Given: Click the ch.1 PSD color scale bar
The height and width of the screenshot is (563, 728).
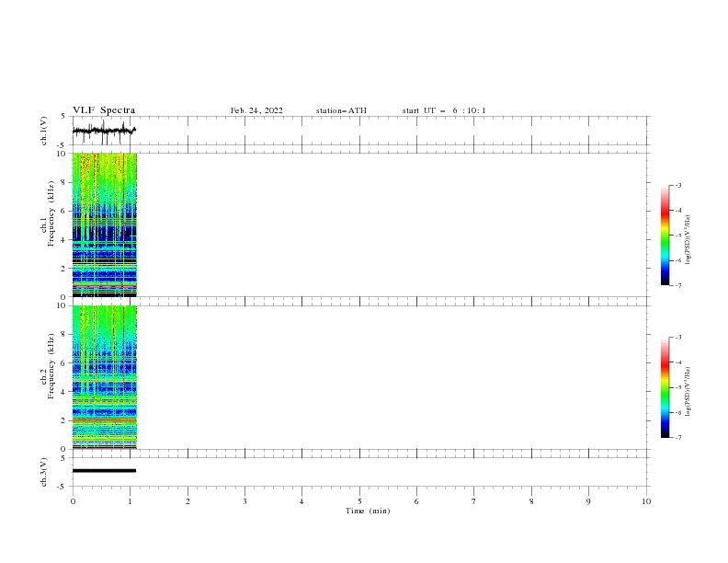Looking at the screenshot, I should point(665,236).
